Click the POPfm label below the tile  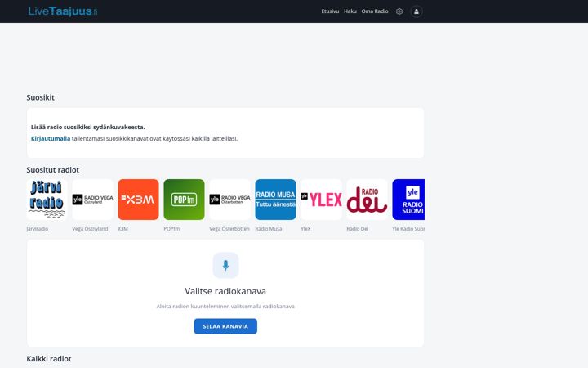[171, 229]
